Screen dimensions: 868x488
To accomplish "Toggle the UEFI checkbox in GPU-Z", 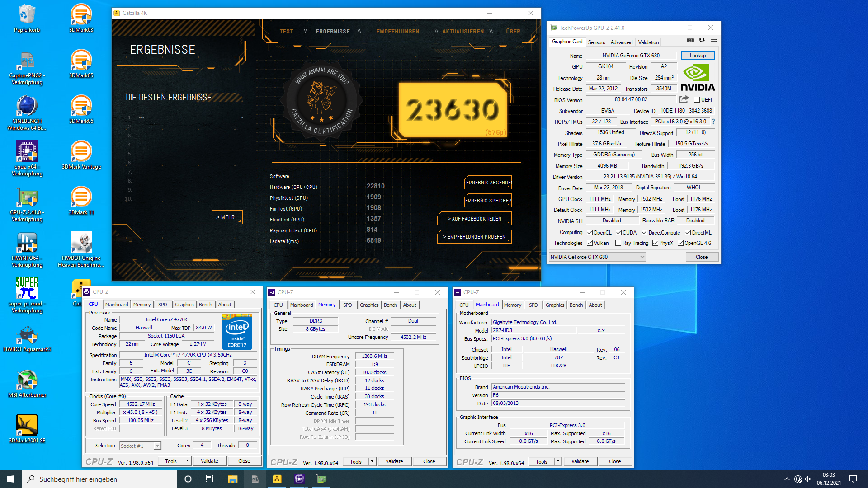I will click(x=697, y=100).
